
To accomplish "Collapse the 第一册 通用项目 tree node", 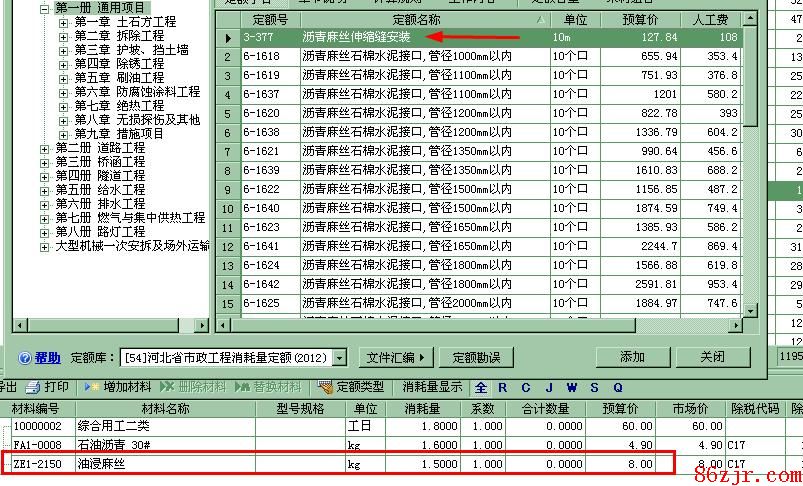I will point(45,8).
